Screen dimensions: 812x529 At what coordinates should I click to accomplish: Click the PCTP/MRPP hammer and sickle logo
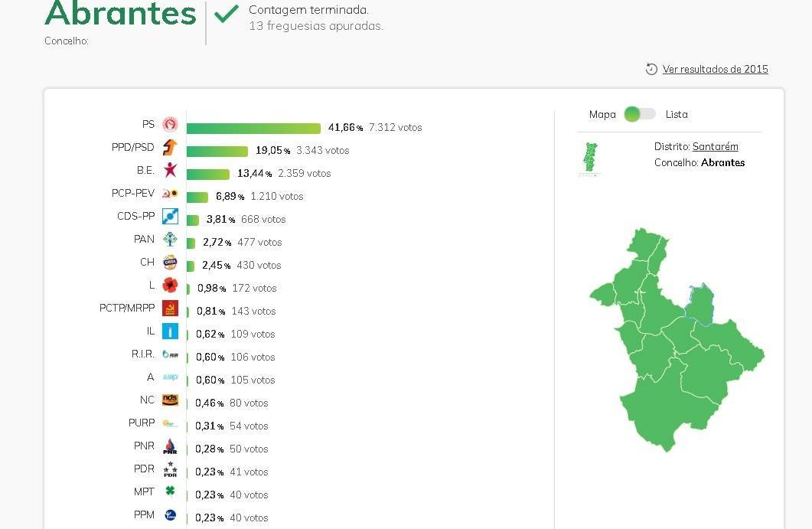(x=170, y=309)
